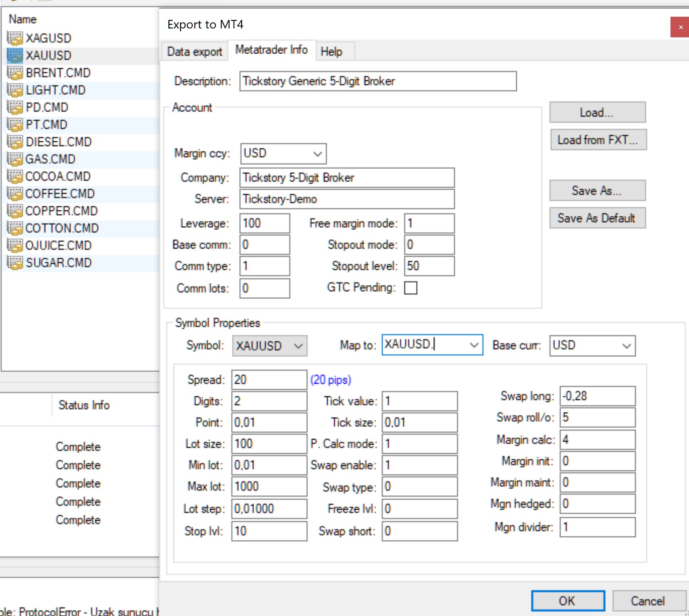Click the Tick size field

coord(420,423)
